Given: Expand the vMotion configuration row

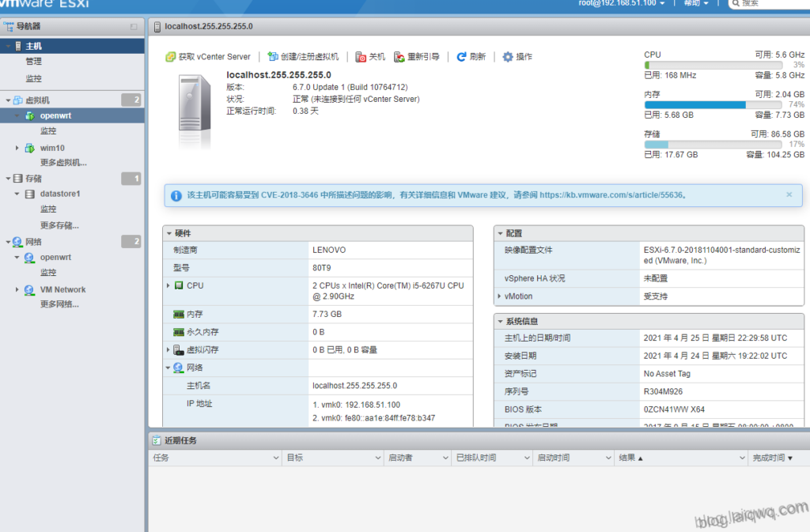Looking at the screenshot, I should coord(499,296).
